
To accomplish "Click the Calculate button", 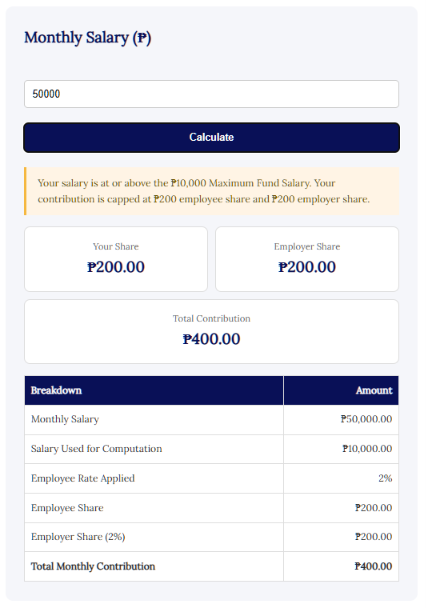I will pyautogui.click(x=211, y=137).
